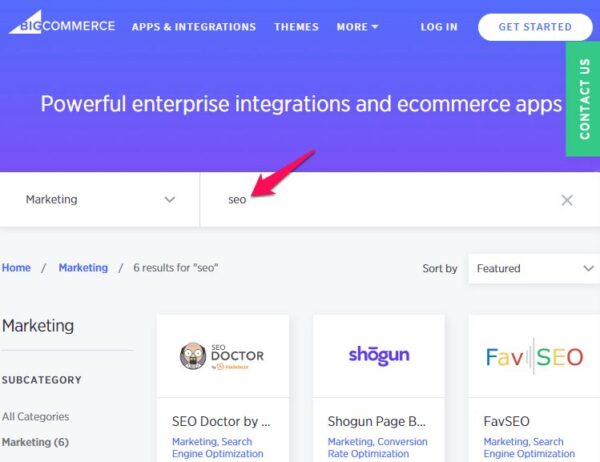This screenshot has width=600, height=462.
Task: Open Apps & Integrations menu item
Action: (194, 27)
